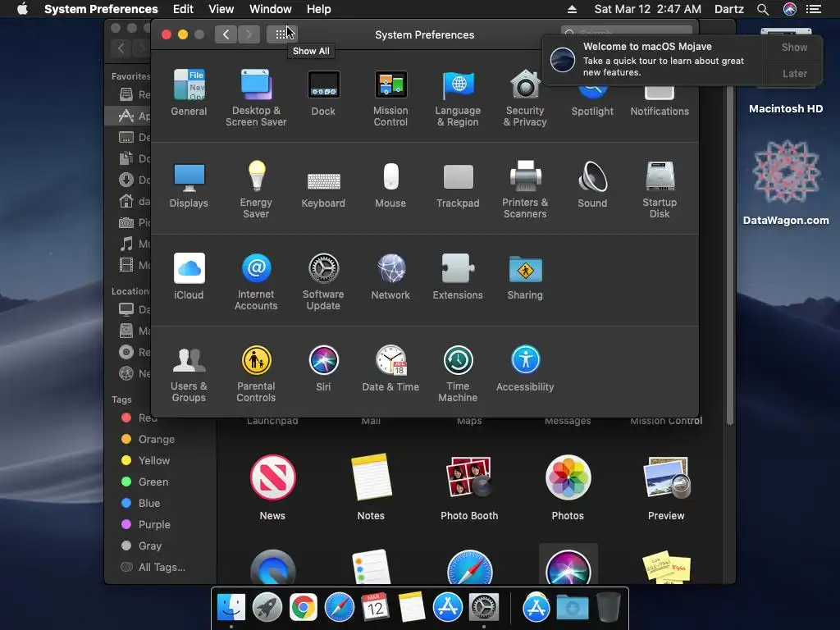Open the Edit menu
This screenshot has height=630, width=840.
pos(183,9)
